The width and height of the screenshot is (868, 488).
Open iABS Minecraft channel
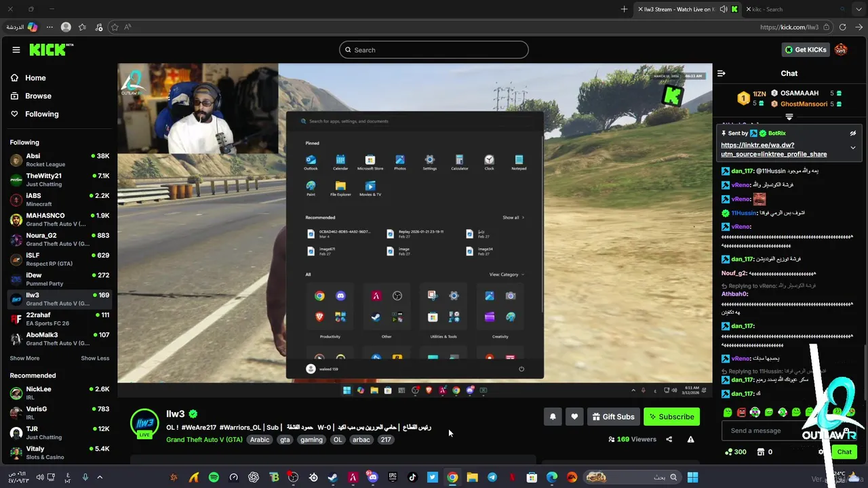pyautogui.click(x=59, y=199)
